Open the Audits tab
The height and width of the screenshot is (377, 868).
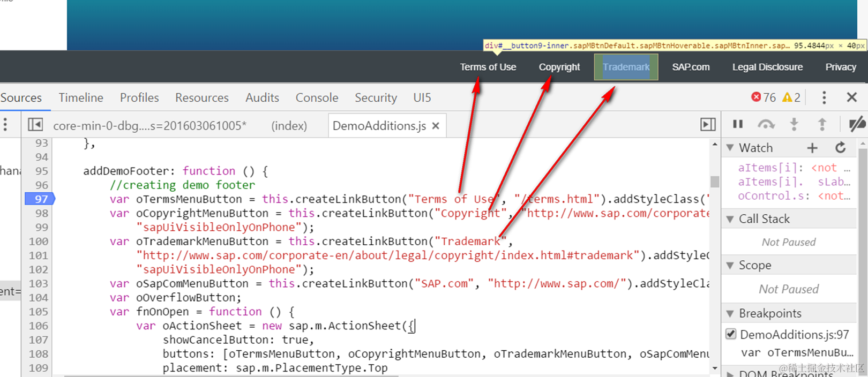[x=262, y=97]
